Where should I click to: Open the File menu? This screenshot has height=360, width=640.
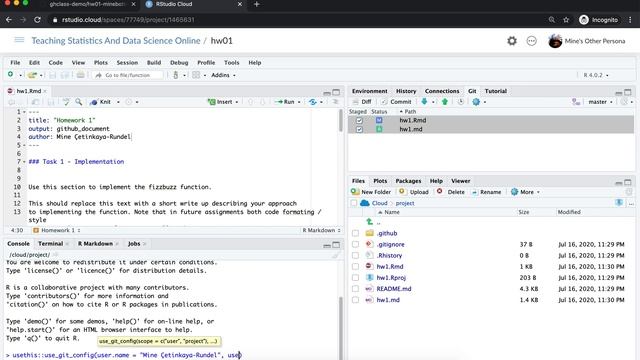[x=15, y=62]
